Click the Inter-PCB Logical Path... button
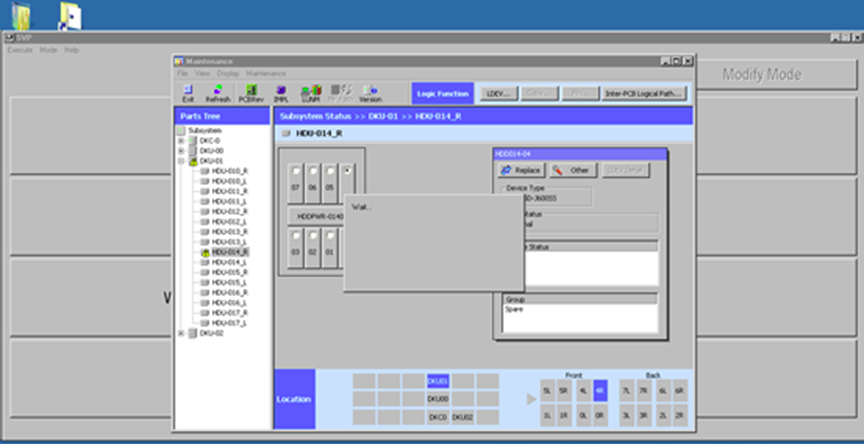Image resolution: width=864 pixels, height=444 pixels. tap(644, 93)
